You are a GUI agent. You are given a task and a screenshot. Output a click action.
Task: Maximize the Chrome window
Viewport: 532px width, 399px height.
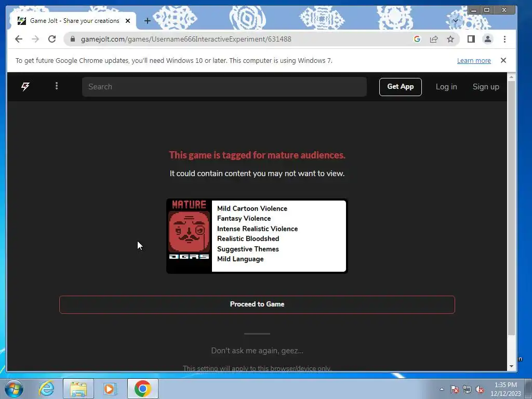pos(486,10)
